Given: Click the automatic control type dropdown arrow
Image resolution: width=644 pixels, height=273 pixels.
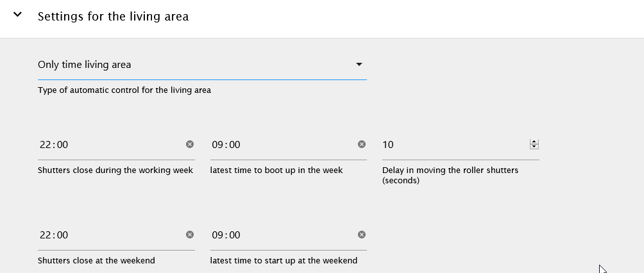Looking at the screenshot, I should point(359,65).
